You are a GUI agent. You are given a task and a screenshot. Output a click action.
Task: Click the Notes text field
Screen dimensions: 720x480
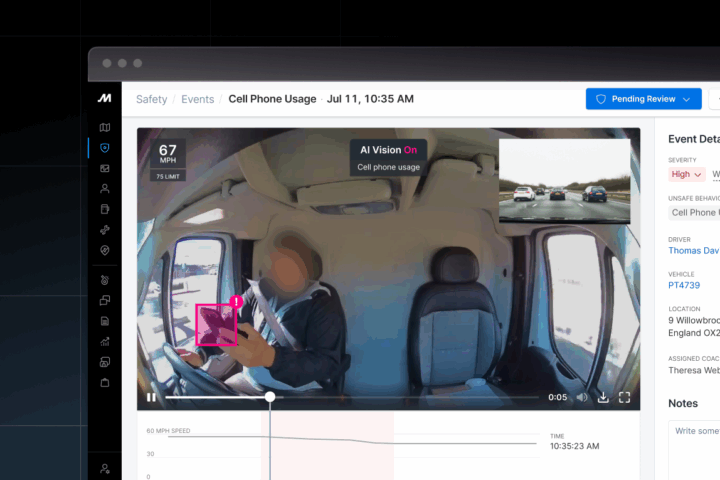pos(694,450)
